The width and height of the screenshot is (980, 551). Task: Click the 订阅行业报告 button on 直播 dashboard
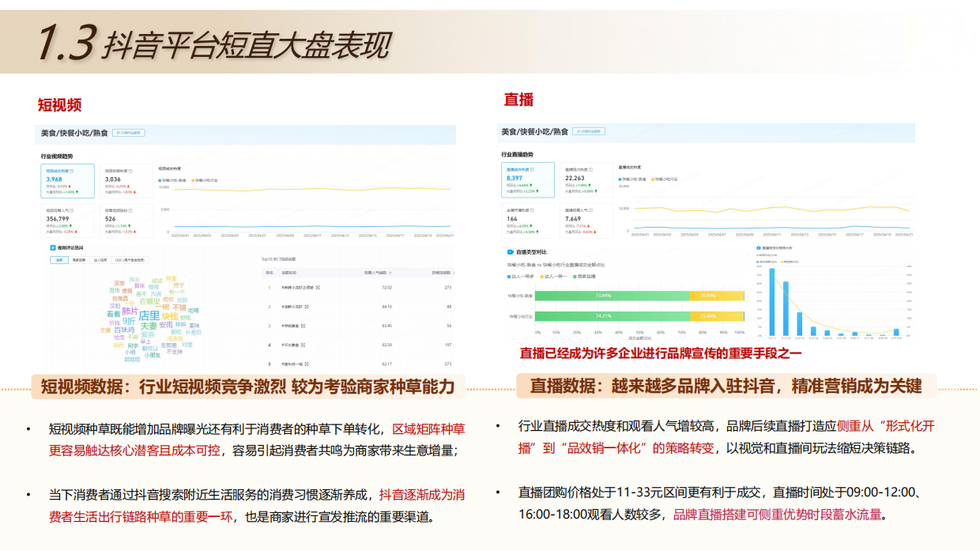point(590,130)
